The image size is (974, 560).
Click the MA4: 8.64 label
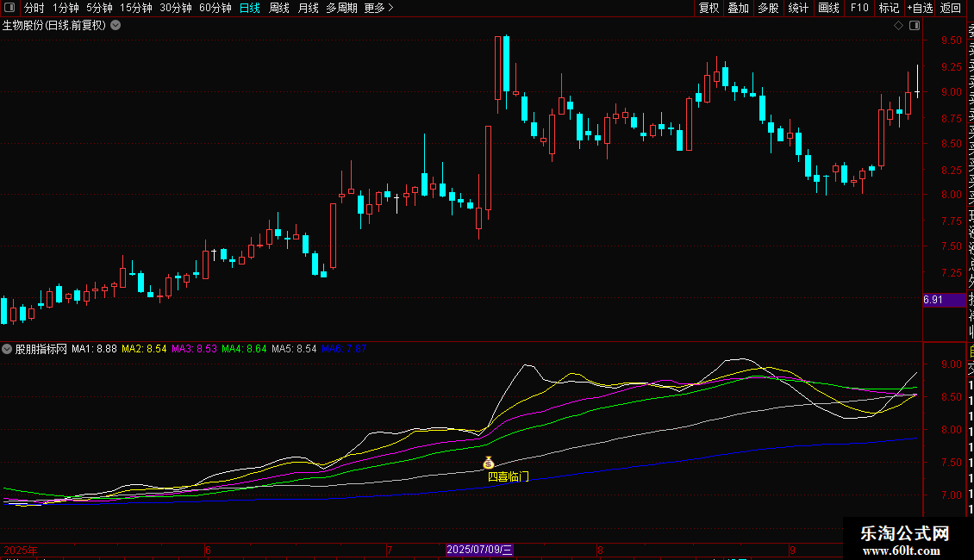[x=244, y=349]
